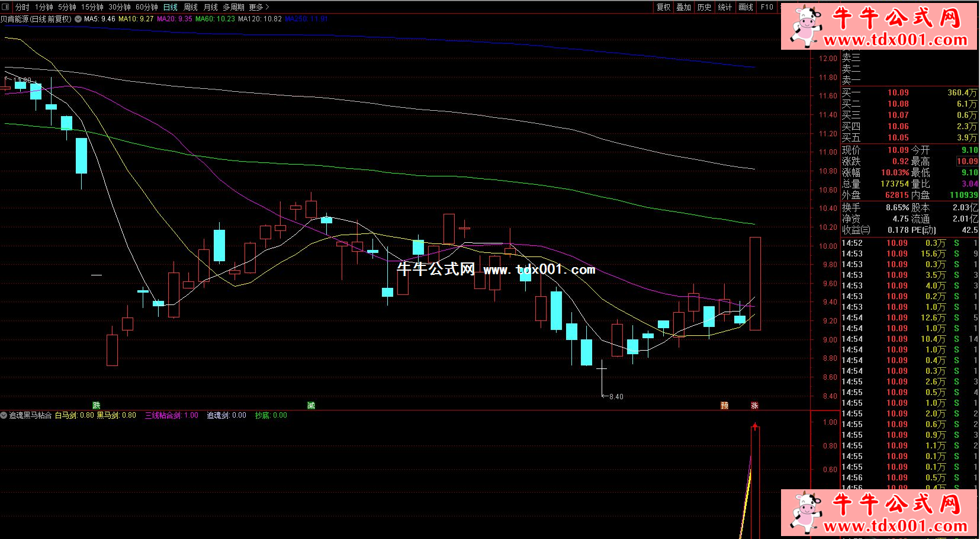This screenshot has height=539, width=980.
Task: Click the 买三 bid price 10.07
Action: (x=898, y=115)
